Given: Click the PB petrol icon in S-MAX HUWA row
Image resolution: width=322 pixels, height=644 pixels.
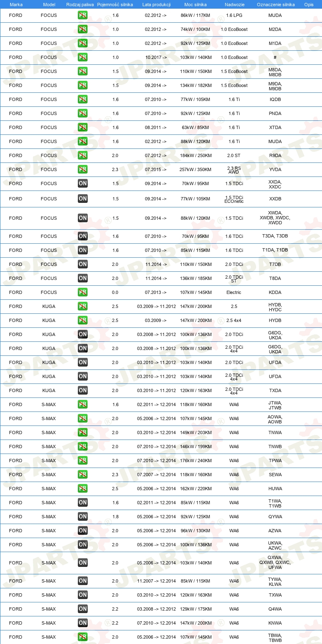Looking at the screenshot, I should [x=83, y=489].
